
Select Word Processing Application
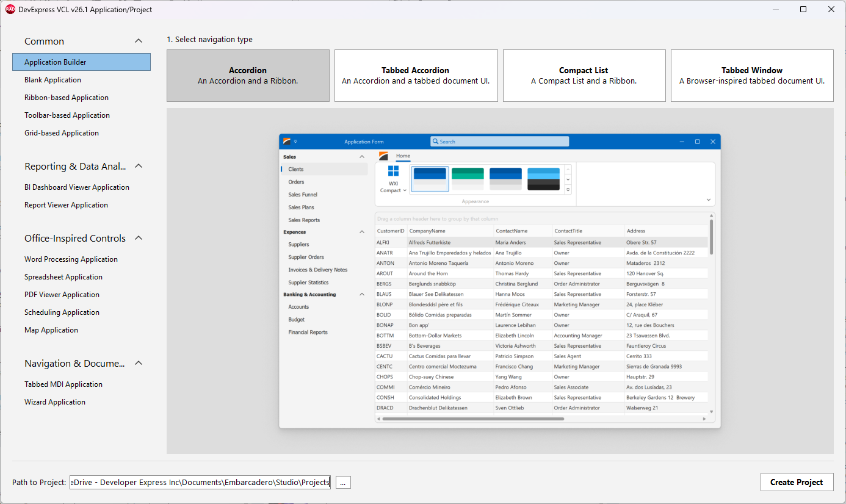tap(81, 259)
